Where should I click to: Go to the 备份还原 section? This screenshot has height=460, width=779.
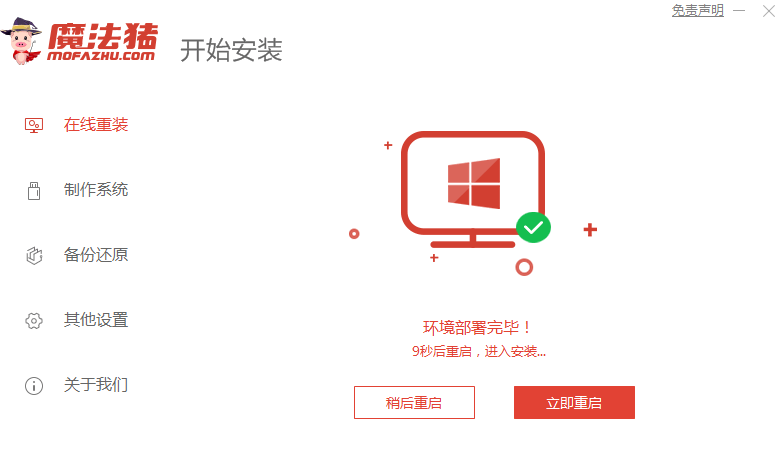[x=96, y=255]
